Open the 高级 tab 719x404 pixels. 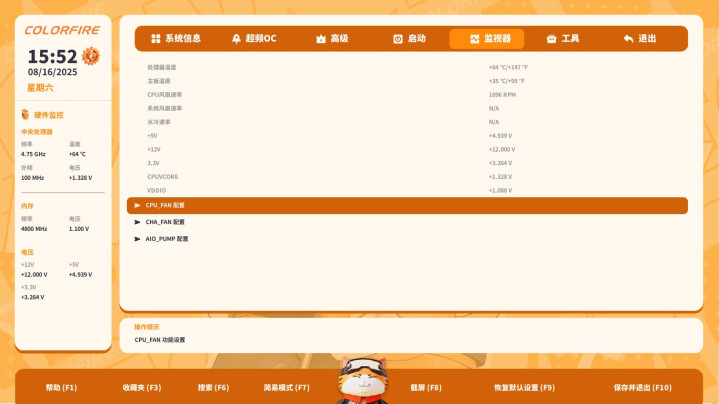pos(332,39)
